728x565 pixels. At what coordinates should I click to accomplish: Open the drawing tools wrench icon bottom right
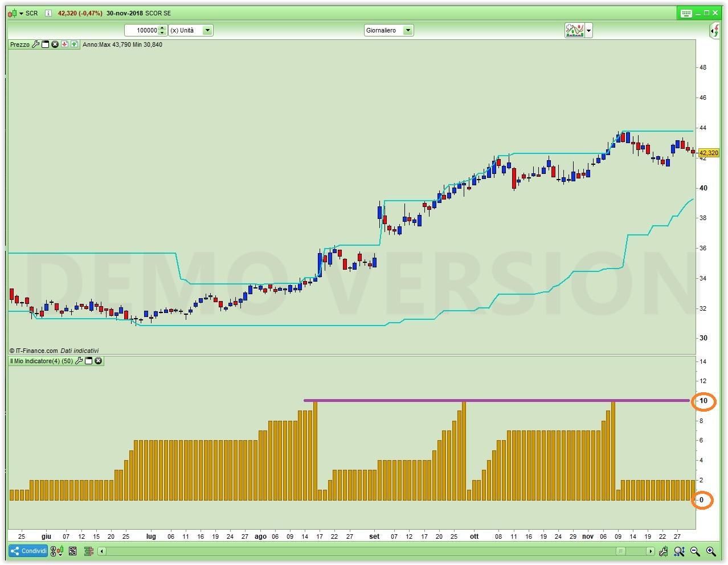pos(663,551)
